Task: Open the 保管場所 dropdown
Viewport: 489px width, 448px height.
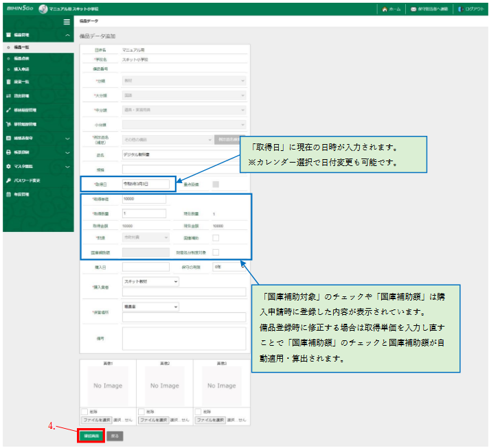Action: point(150,307)
